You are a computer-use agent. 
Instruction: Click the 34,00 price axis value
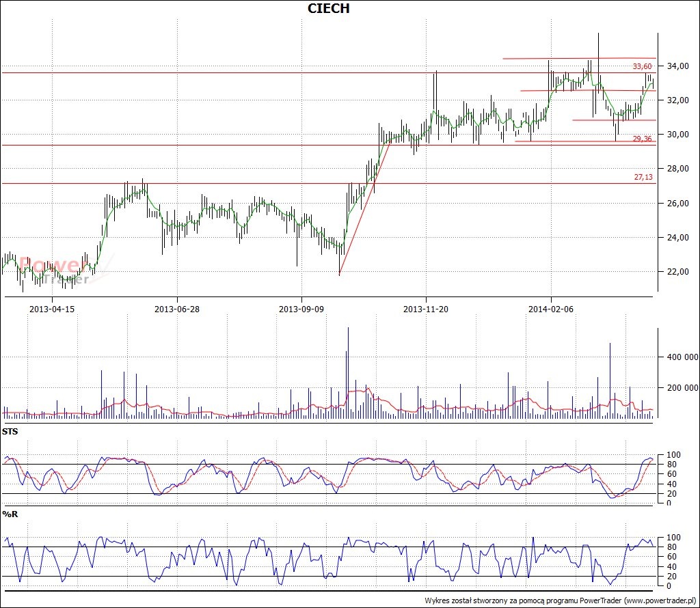[677, 66]
